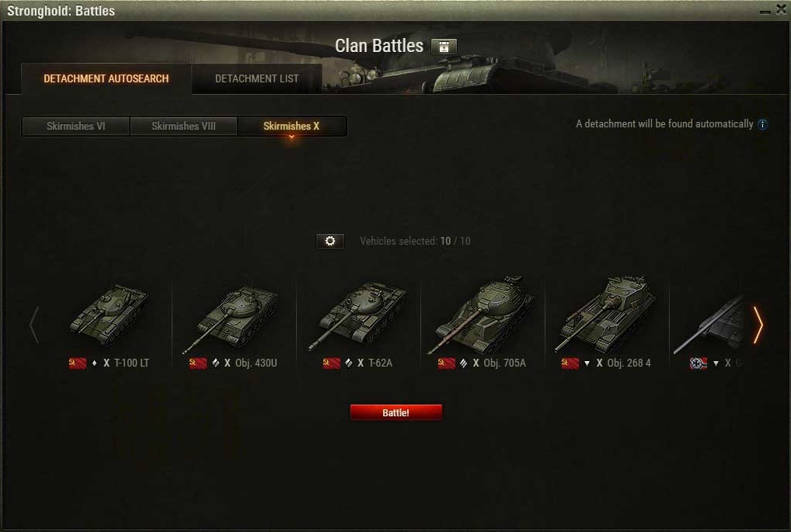The width and height of the screenshot is (791, 532).
Task: Select the T-62A tank thumbnail
Action: (357, 315)
